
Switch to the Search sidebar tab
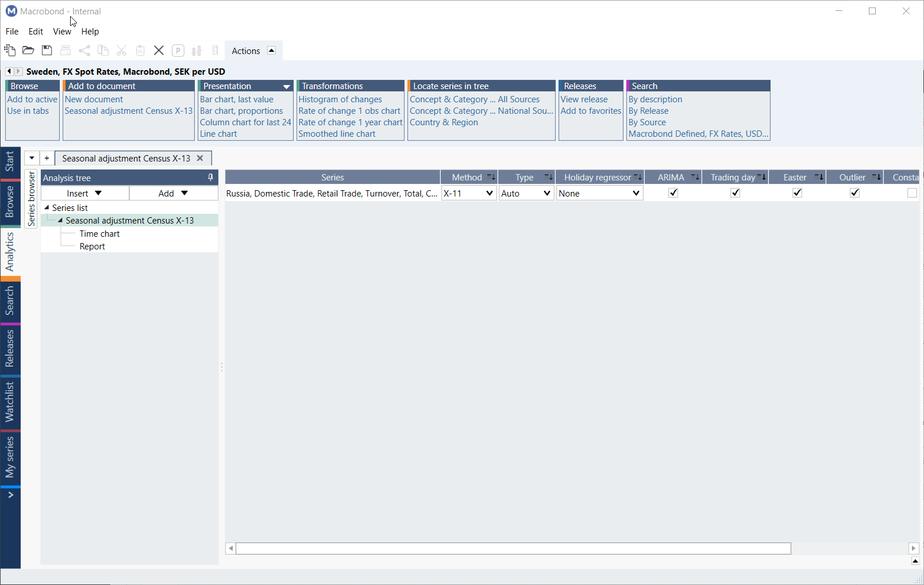[x=10, y=301]
